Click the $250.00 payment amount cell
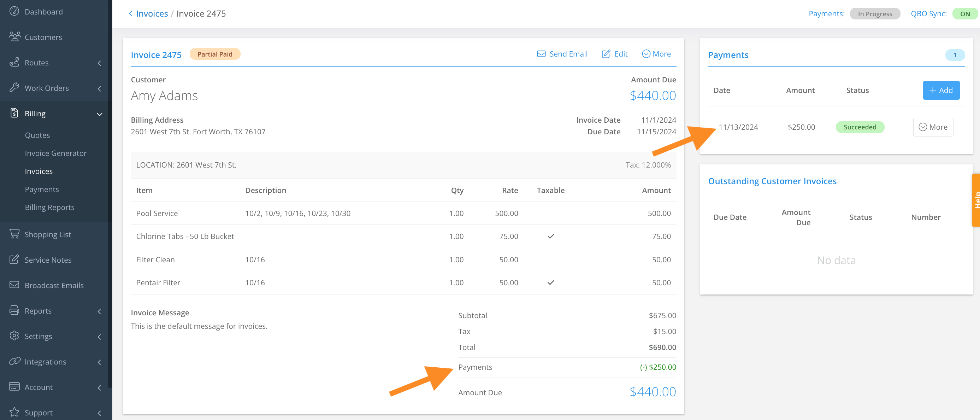The height and width of the screenshot is (420, 980). [x=801, y=127]
